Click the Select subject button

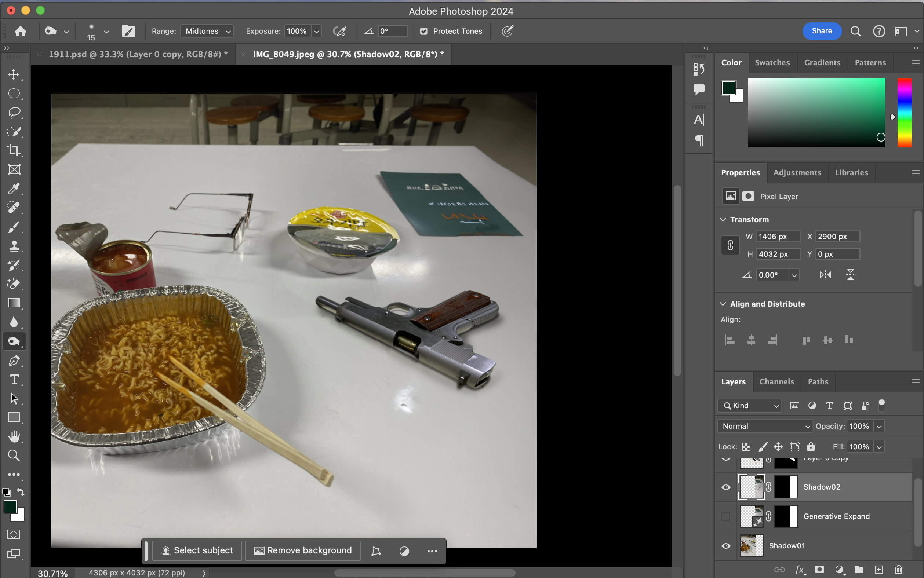click(197, 550)
